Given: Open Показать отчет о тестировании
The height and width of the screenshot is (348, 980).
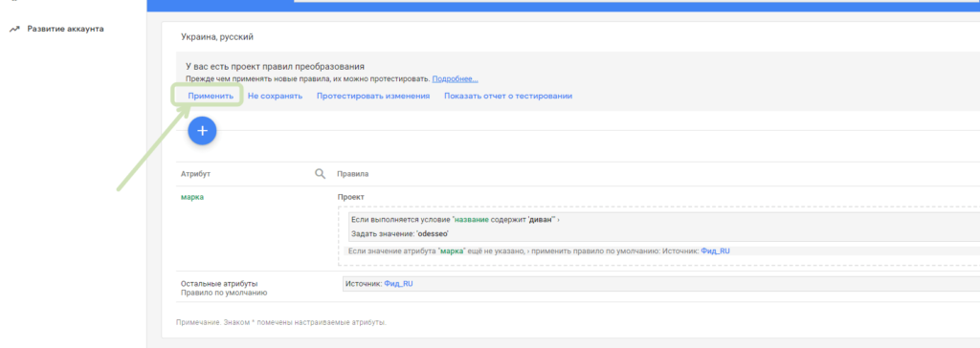Looking at the screenshot, I should coord(508,97).
